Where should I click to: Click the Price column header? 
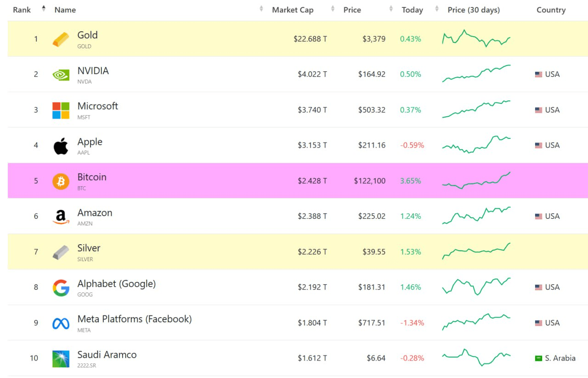click(x=352, y=10)
